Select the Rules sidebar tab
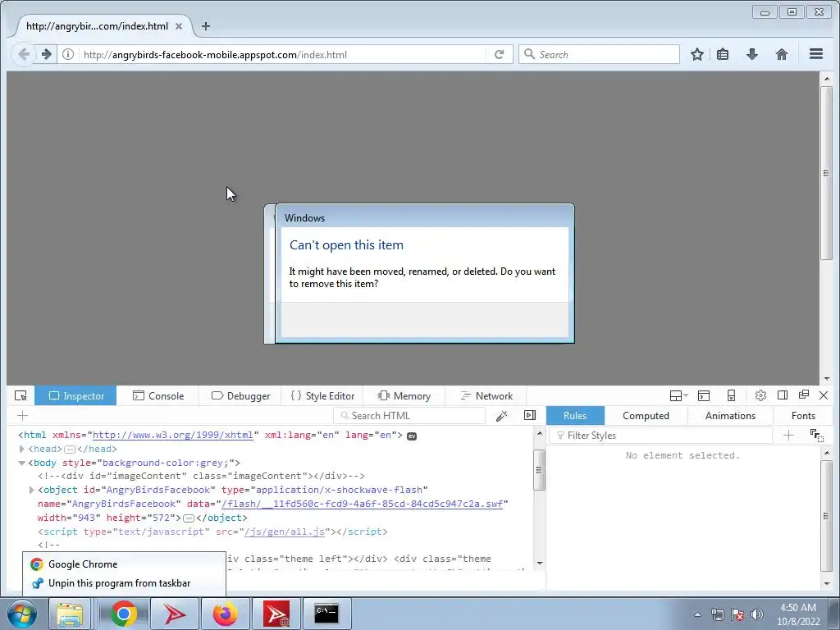The height and width of the screenshot is (630, 840). [575, 416]
